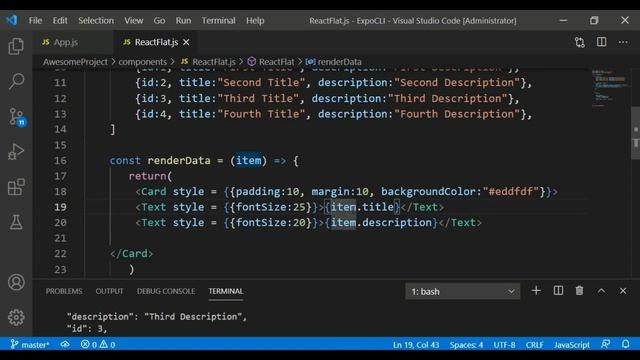Click the Open Changes compare icon
This screenshot has width=640, height=360.
coord(580,42)
